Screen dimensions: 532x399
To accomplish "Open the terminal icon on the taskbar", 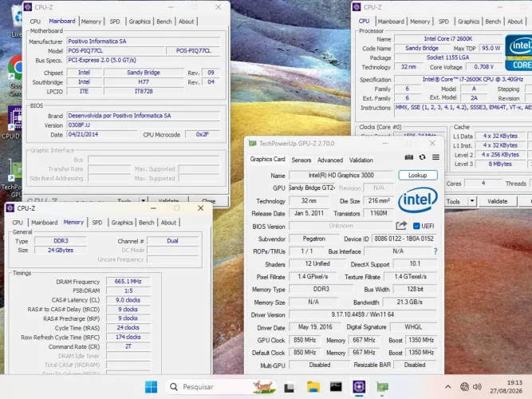I will tap(336, 387).
